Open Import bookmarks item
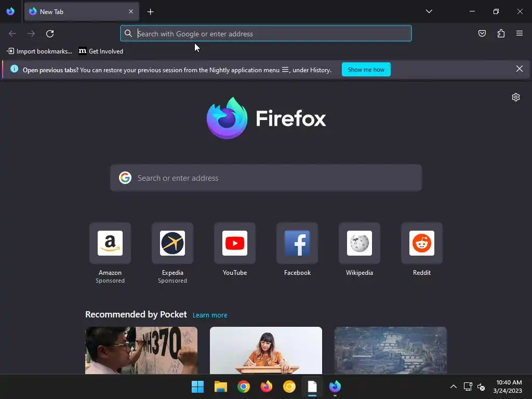 [x=39, y=51]
